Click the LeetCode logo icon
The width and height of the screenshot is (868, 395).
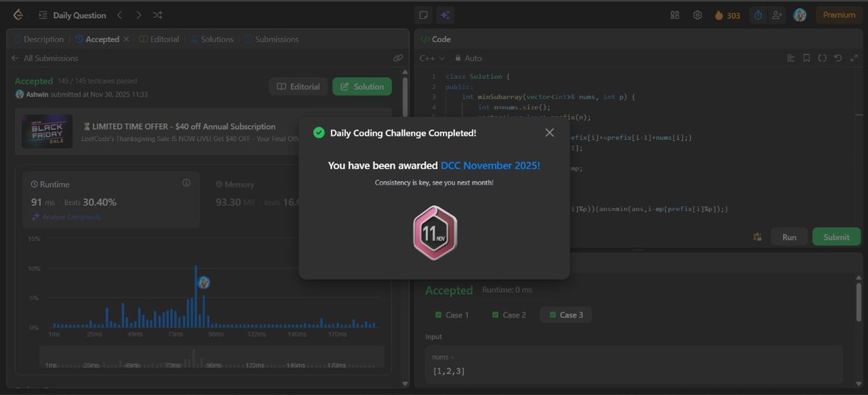[17, 14]
